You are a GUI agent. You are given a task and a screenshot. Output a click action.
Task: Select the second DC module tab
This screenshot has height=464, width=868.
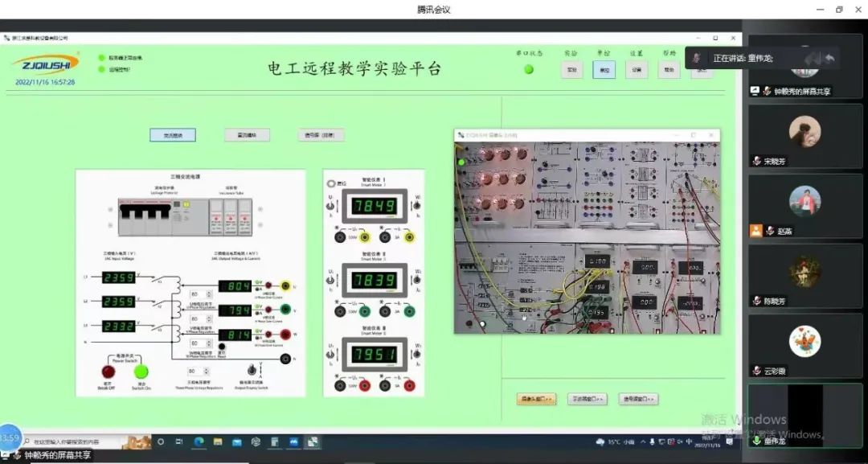[x=247, y=135]
